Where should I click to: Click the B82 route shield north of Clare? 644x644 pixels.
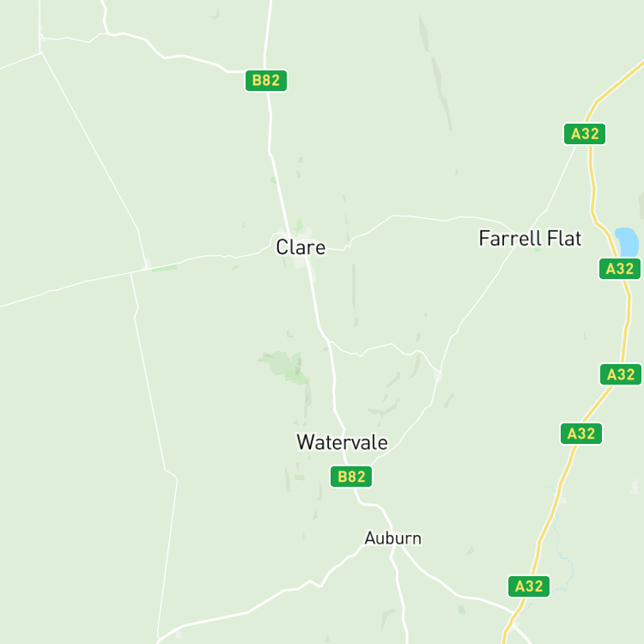coord(266,81)
